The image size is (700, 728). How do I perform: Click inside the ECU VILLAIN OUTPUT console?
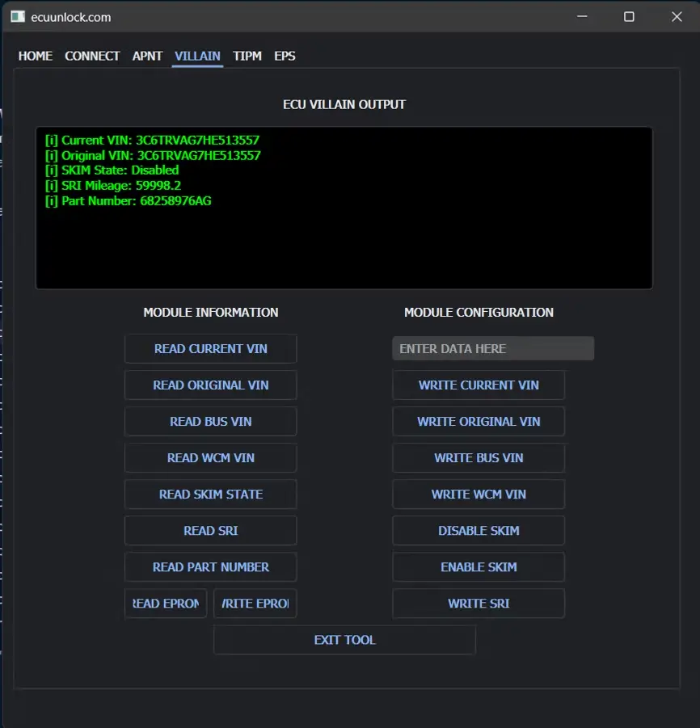point(344,242)
